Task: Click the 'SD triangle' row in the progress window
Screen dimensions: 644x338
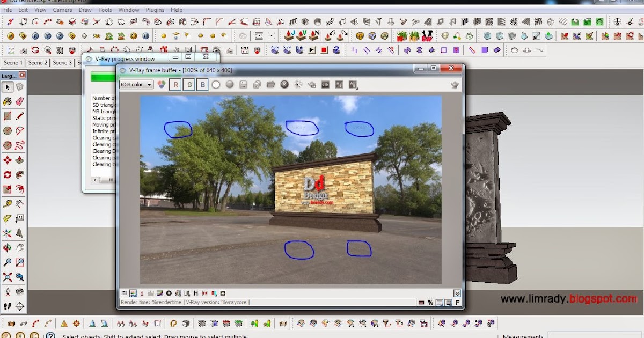Action: click(104, 105)
